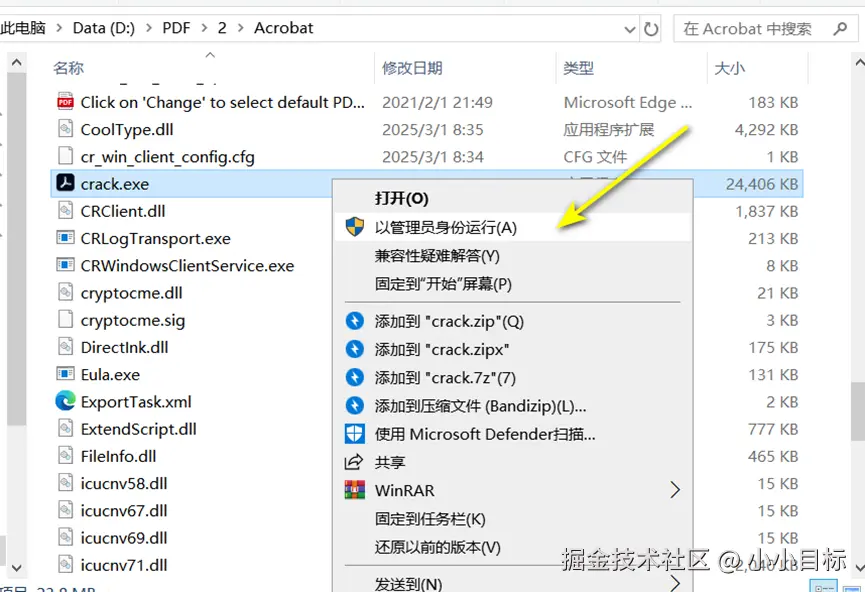Screen dimensions: 865x592
Task: Click the ExtendScript.dll file icon
Action: point(65,428)
